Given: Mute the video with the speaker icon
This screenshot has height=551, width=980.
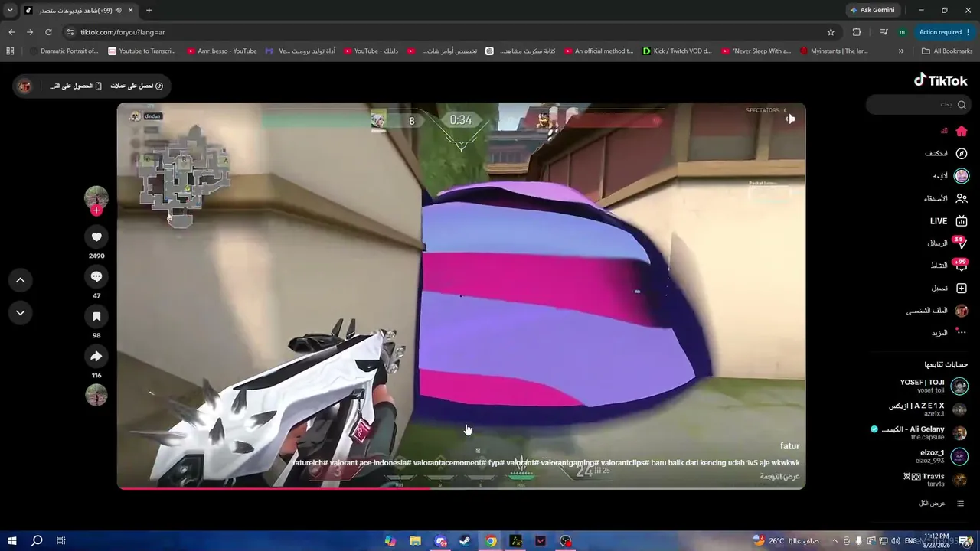Looking at the screenshot, I should pos(790,119).
